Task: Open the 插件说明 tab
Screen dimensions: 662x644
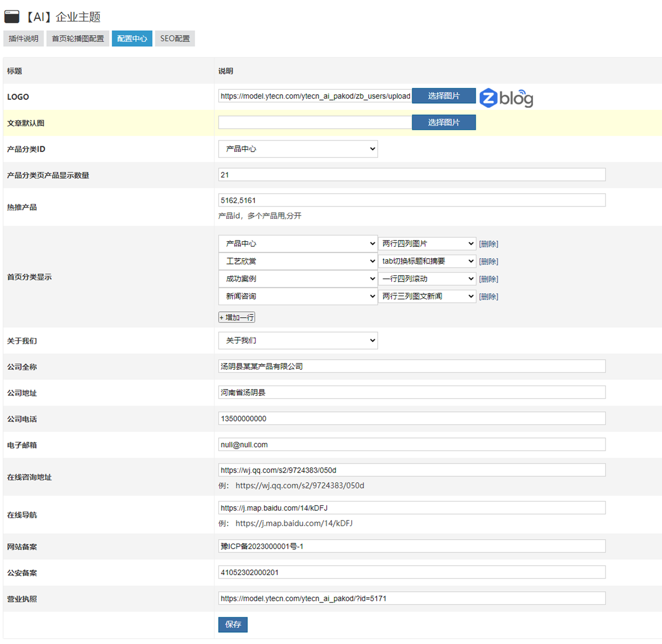Action: (23, 39)
